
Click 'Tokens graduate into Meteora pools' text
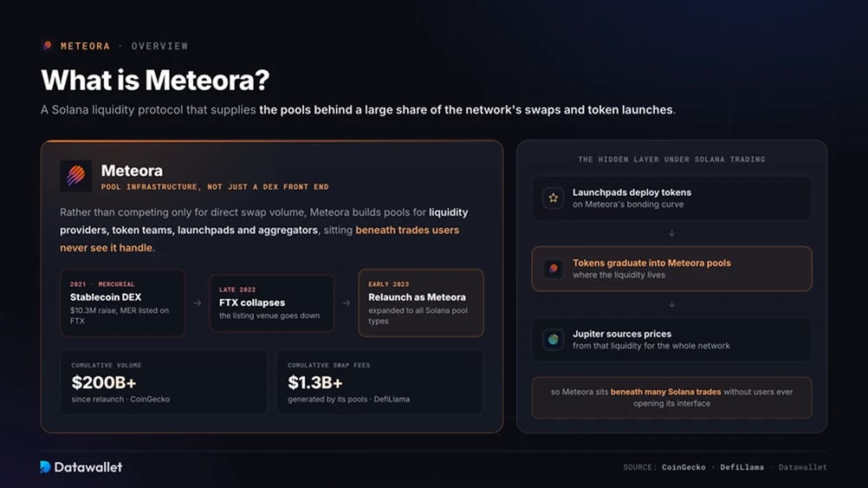click(x=651, y=264)
